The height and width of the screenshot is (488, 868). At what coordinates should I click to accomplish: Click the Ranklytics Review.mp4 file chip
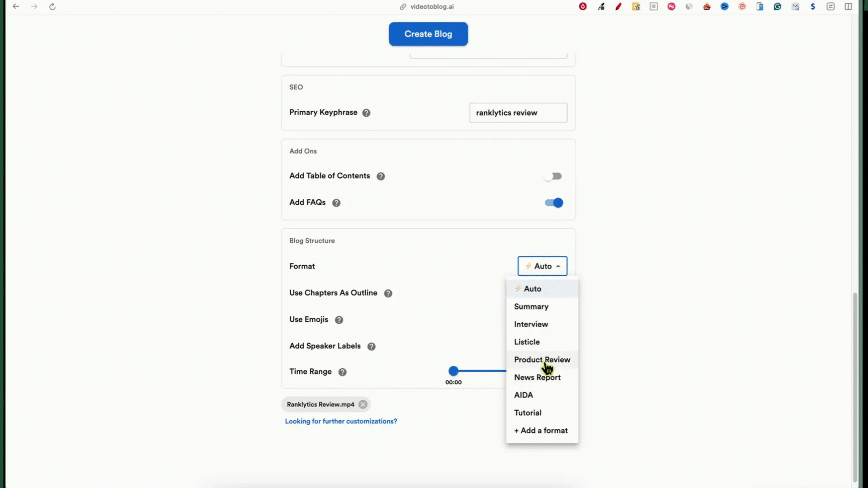coord(321,404)
